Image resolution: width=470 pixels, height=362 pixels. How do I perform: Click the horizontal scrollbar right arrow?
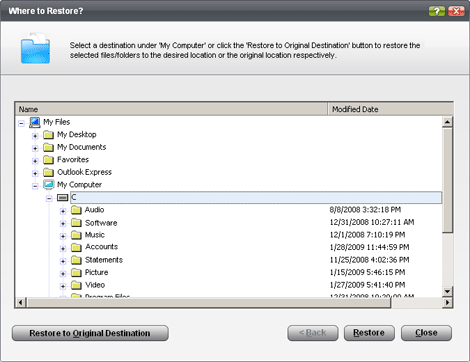tap(447, 303)
